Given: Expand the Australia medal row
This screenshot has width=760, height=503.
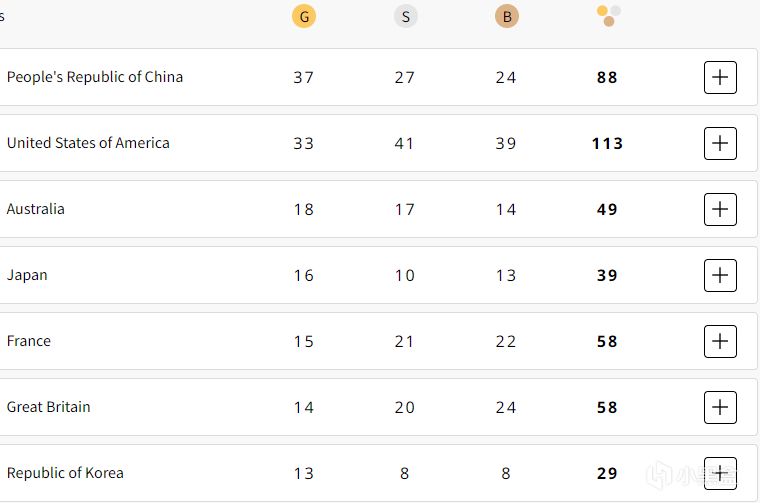Looking at the screenshot, I should point(720,209).
